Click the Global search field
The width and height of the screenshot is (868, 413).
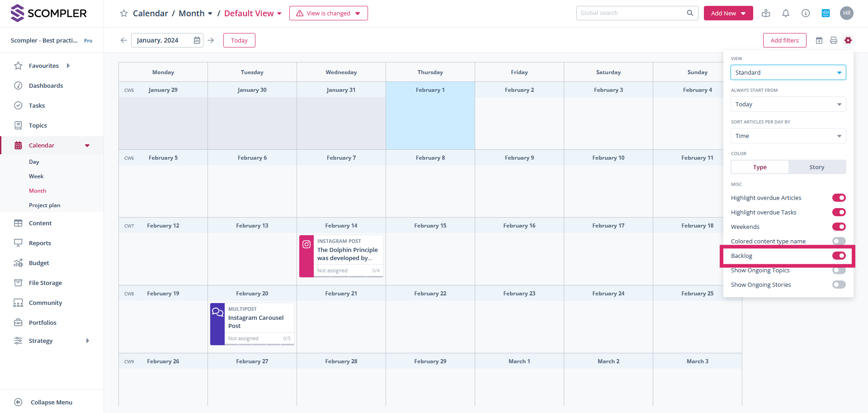[632, 13]
